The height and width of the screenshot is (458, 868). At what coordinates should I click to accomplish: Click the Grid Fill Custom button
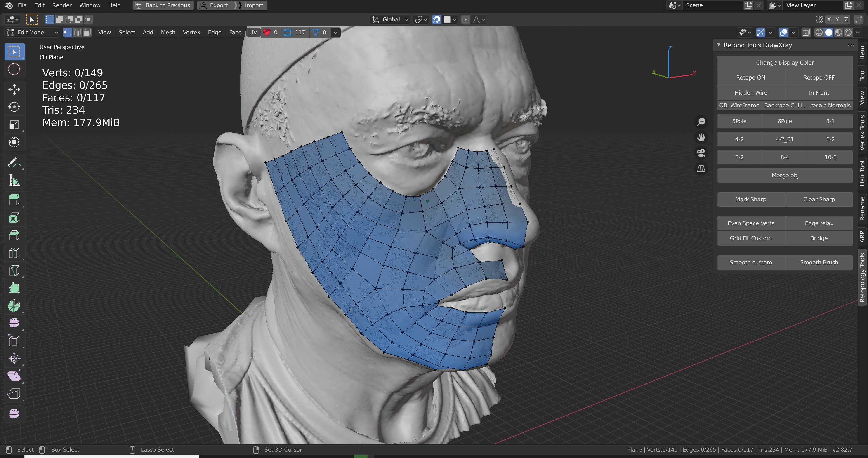pyautogui.click(x=751, y=238)
